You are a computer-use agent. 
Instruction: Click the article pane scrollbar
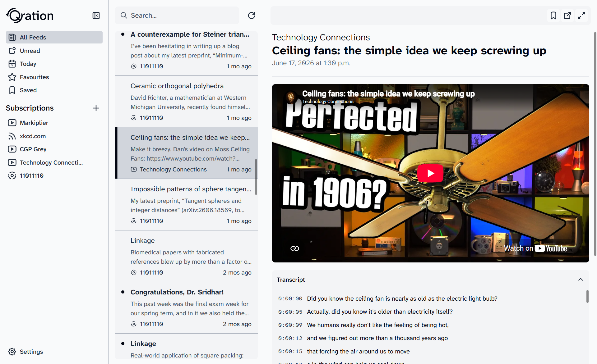[x=595, y=143]
